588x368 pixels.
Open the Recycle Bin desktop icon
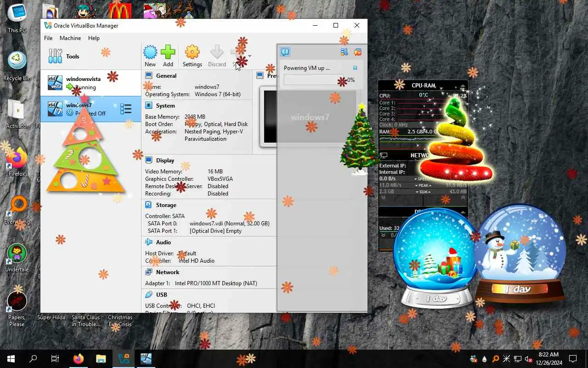pyautogui.click(x=17, y=66)
